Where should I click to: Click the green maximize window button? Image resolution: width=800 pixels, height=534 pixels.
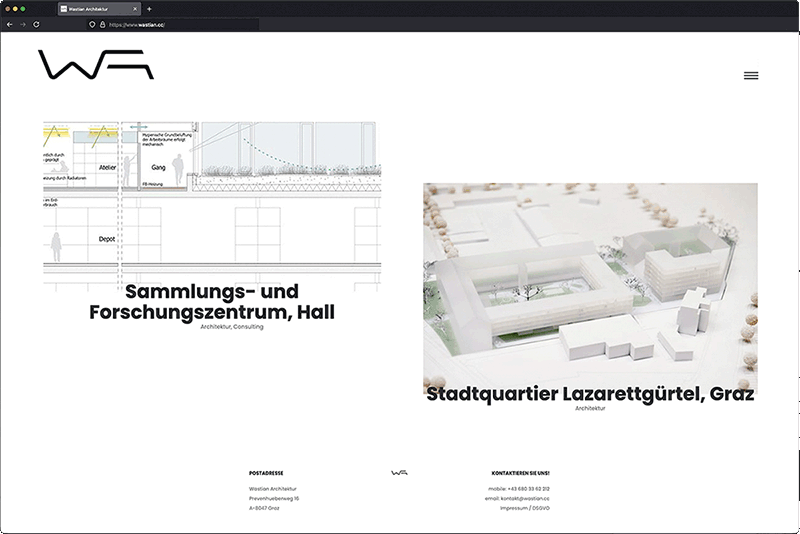click(22, 9)
